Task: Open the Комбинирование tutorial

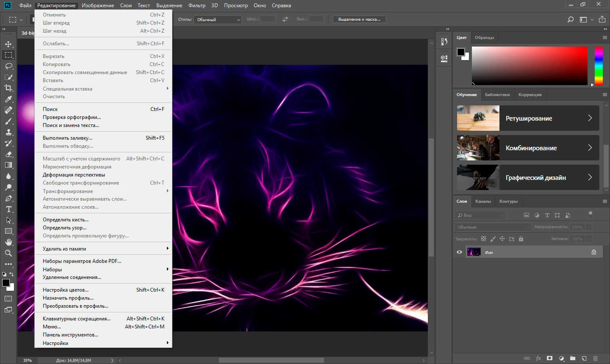Action: tap(528, 148)
